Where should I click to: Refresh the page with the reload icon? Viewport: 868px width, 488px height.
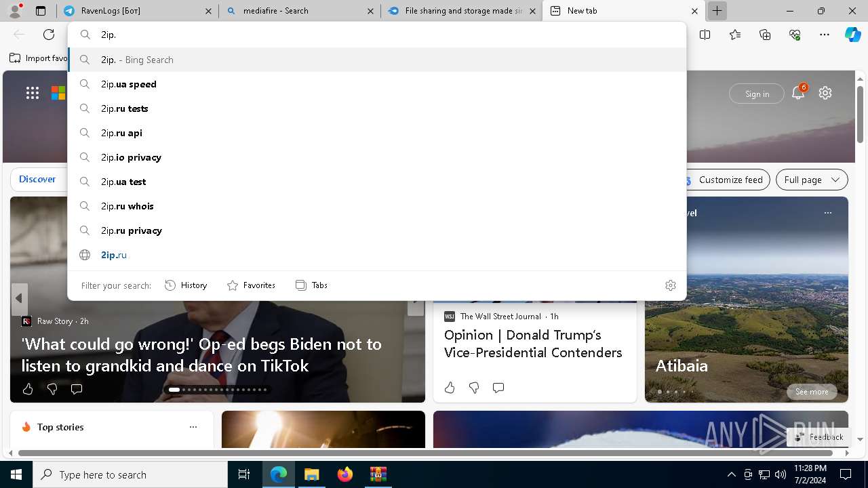point(49,35)
